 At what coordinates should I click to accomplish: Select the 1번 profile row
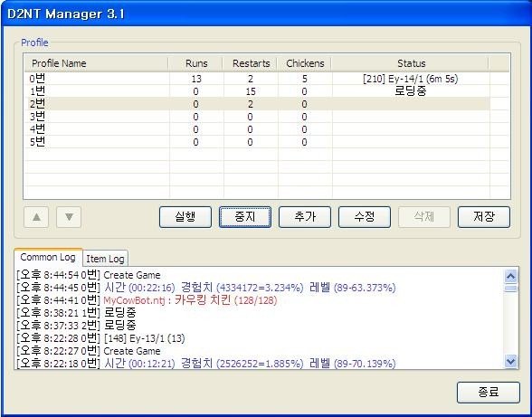click(x=257, y=91)
